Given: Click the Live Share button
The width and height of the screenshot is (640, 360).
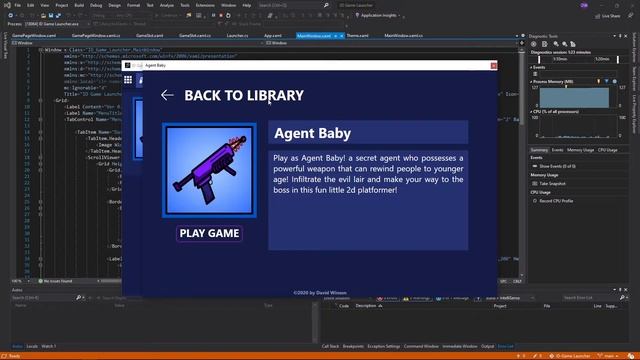Looking at the screenshot, I should click(x=607, y=16).
